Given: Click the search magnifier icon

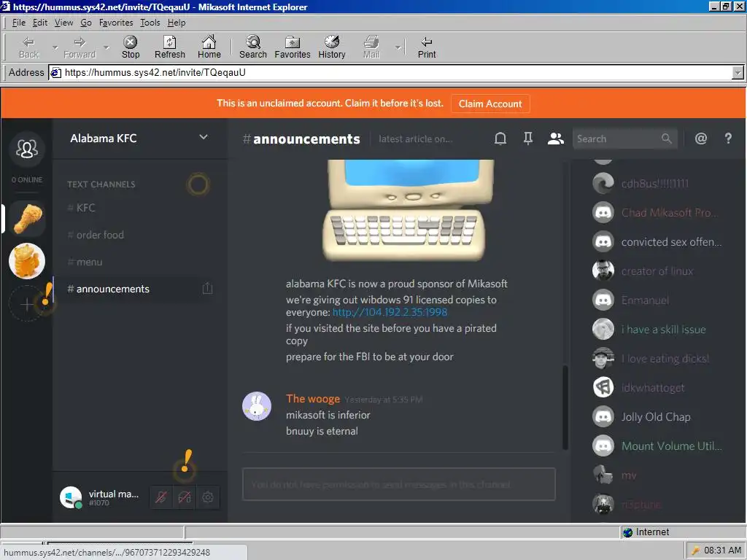Looking at the screenshot, I should [667, 139].
